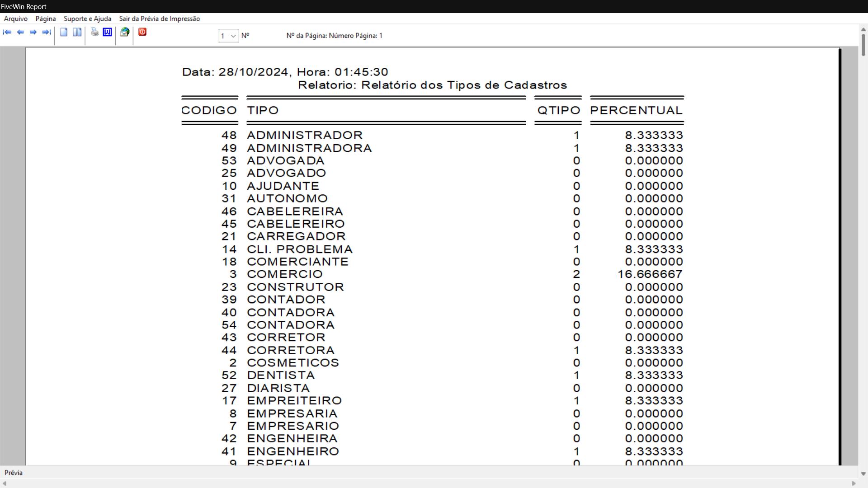
Task: Open Suporte e Ajuda menu
Action: (x=87, y=19)
